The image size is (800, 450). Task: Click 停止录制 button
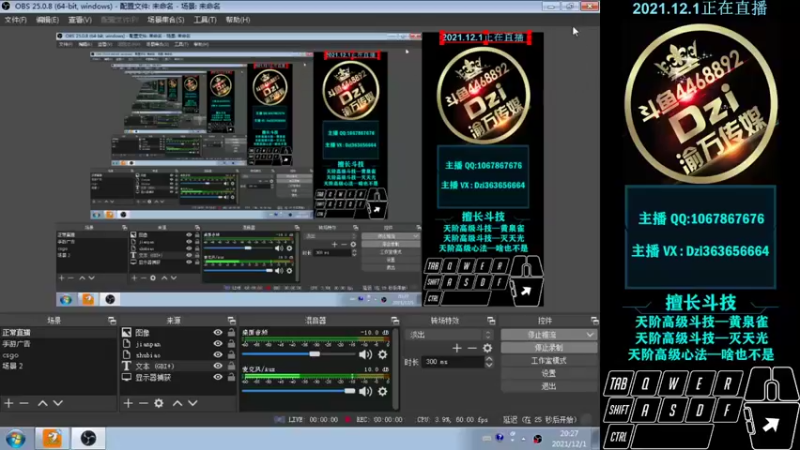[548, 347]
